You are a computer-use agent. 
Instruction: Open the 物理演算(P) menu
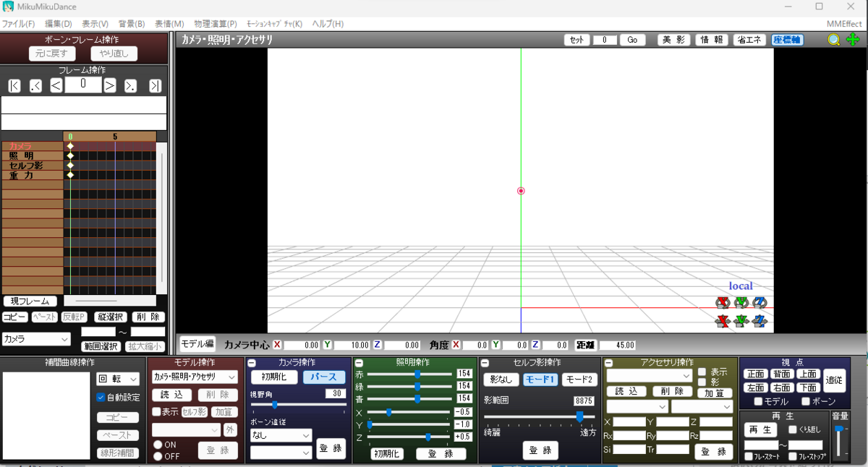216,24
